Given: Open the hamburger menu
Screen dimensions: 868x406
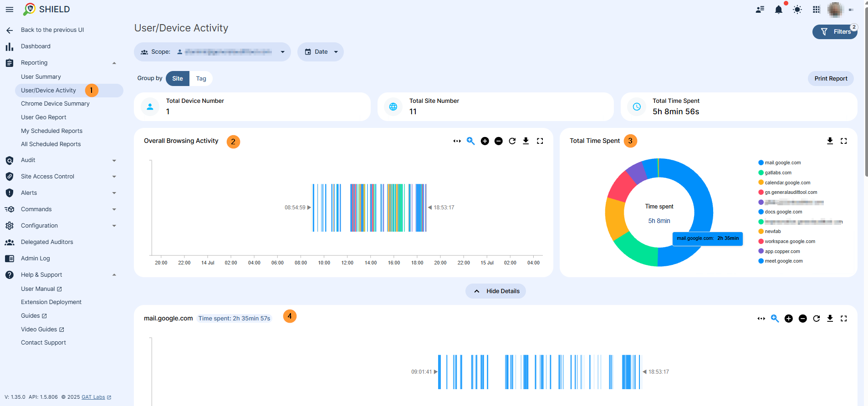Looking at the screenshot, I should (9, 9).
